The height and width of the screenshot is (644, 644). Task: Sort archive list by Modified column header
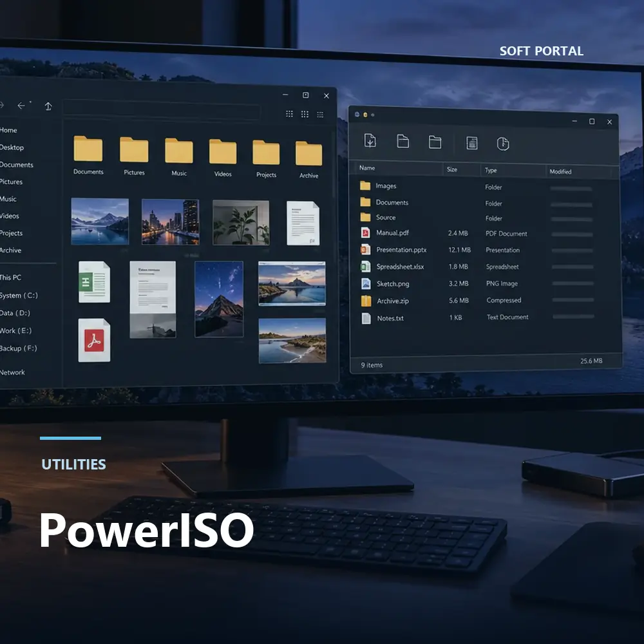[561, 172]
